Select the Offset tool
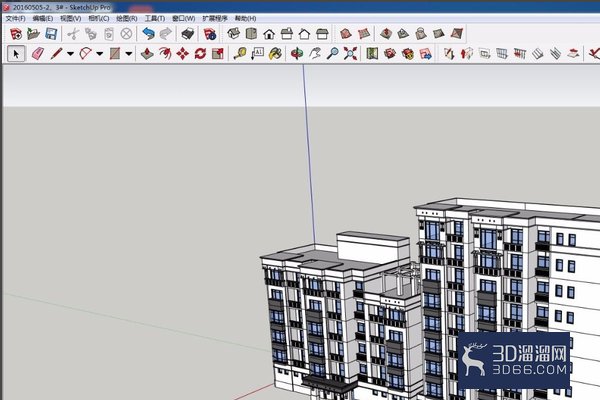 click(x=165, y=54)
